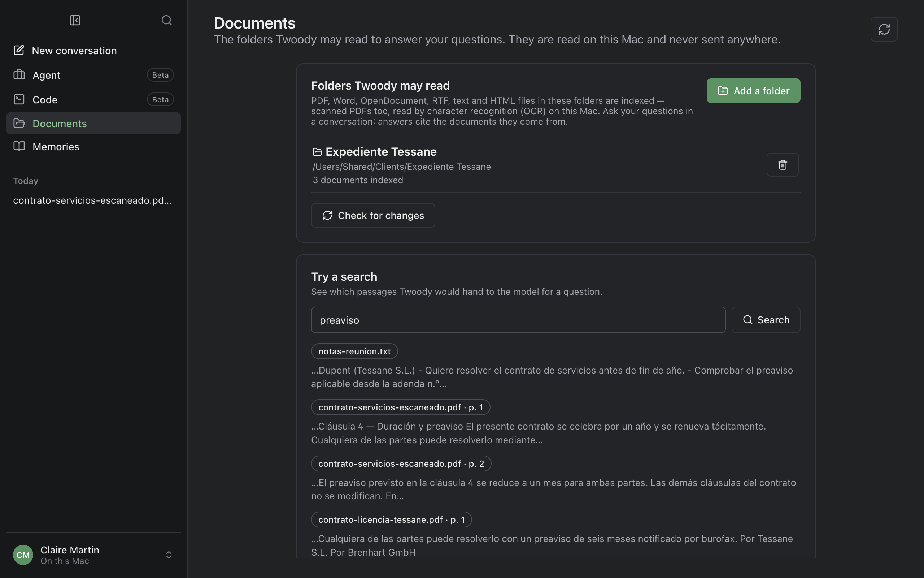Screen dimensions: 924x578
Task: Click the Expediente Tessane folder name
Action: tap(381, 152)
